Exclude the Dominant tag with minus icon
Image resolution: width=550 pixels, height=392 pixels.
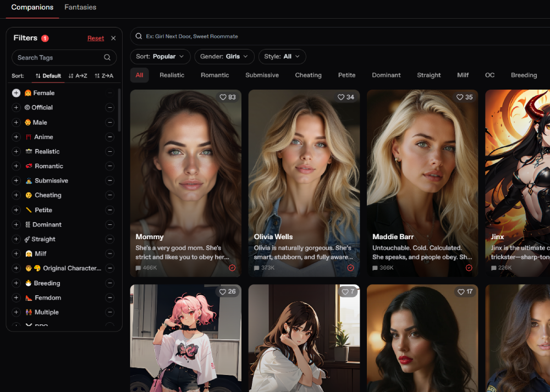(110, 224)
